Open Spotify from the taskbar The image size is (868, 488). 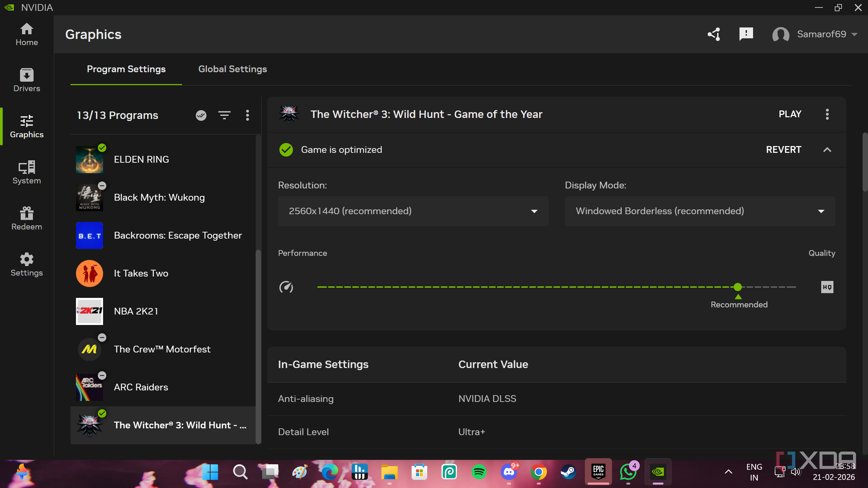pyautogui.click(x=479, y=472)
